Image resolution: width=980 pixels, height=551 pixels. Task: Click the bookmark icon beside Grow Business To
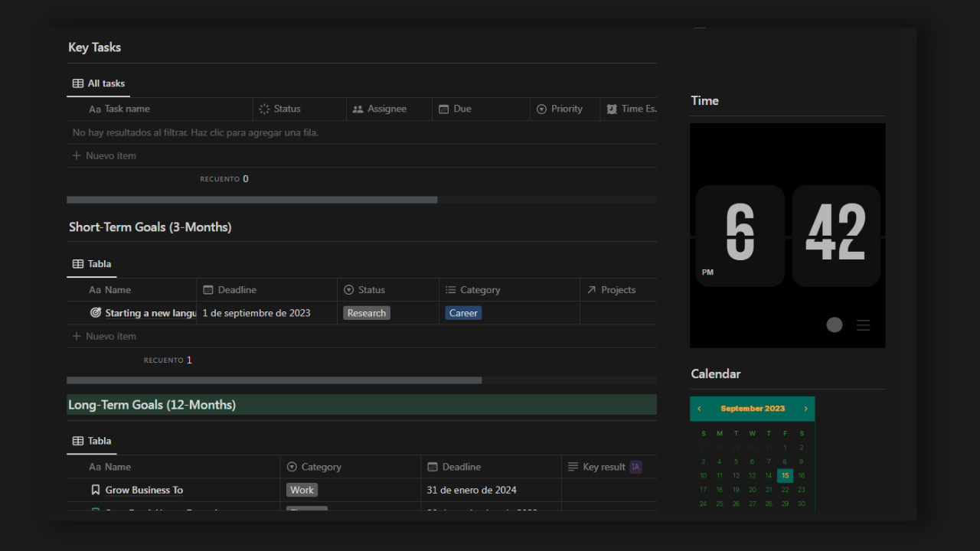coord(96,490)
